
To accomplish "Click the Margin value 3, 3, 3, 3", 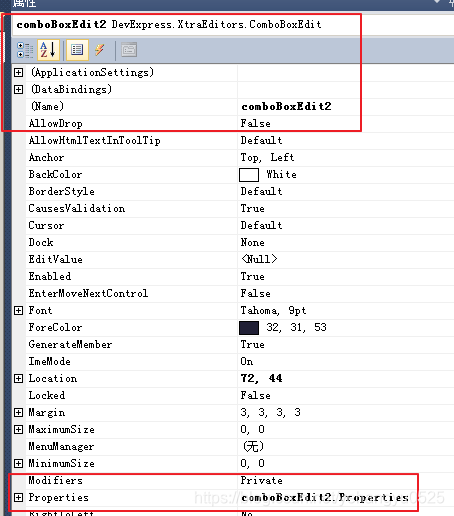I will (x=271, y=413).
